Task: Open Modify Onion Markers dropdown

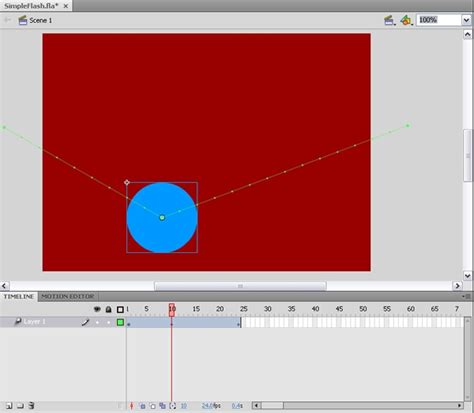Action: pyautogui.click(x=172, y=406)
